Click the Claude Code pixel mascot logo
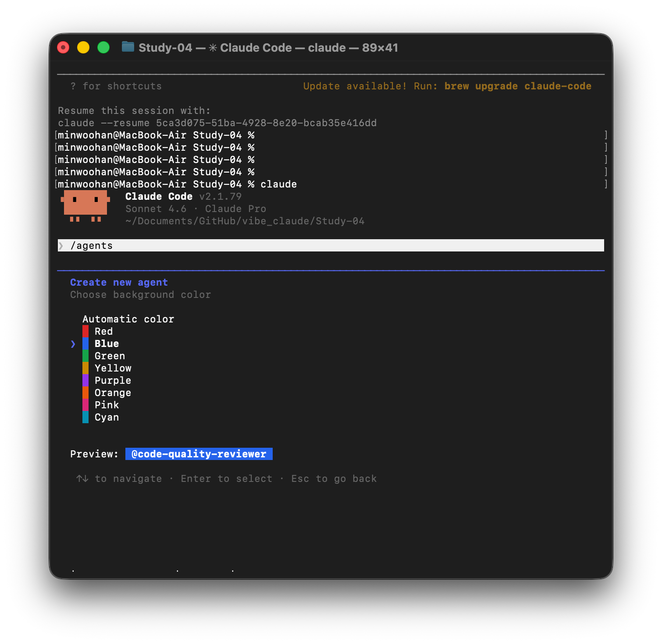 (85, 206)
